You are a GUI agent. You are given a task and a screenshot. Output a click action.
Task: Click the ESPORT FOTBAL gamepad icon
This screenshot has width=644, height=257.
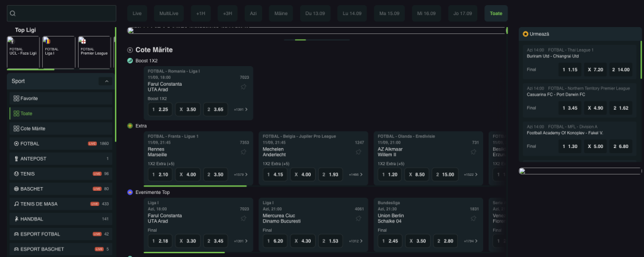pyautogui.click(x=16, y=234)
